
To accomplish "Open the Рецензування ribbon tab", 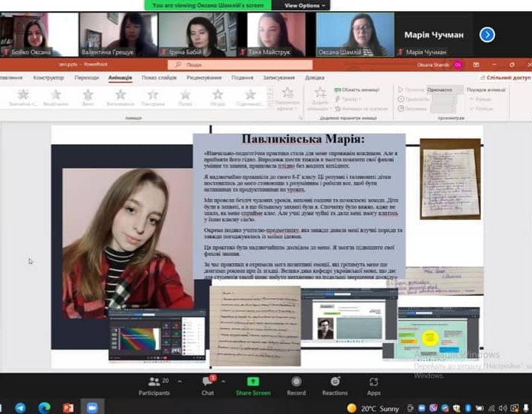I will 203,78.
